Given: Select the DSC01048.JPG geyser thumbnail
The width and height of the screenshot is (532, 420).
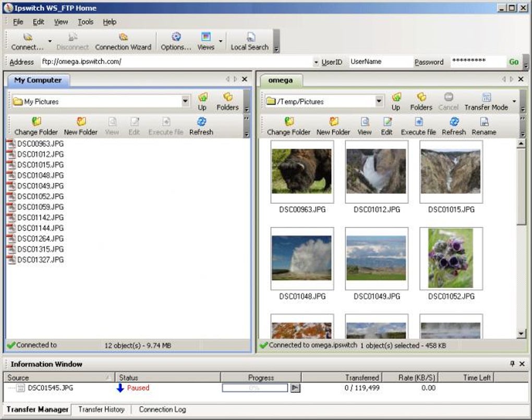Looking at the screenshot, I should 302,258.
